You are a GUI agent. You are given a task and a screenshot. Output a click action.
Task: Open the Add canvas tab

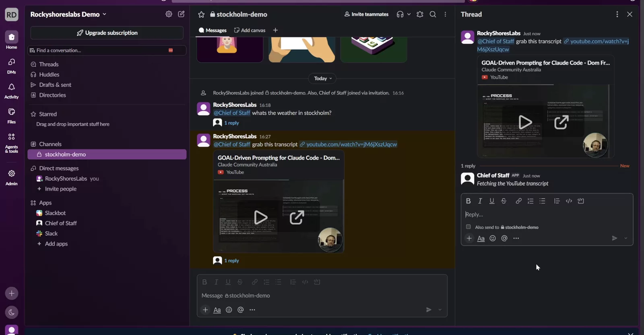(250, 30)
